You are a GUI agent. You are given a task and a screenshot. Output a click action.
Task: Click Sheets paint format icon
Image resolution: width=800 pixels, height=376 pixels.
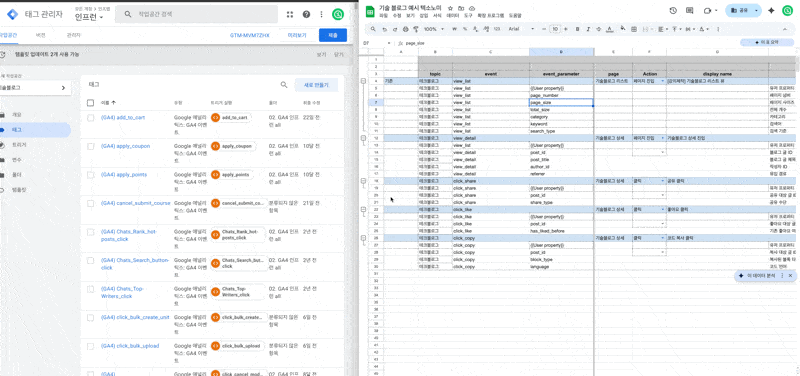pos(415,29)
